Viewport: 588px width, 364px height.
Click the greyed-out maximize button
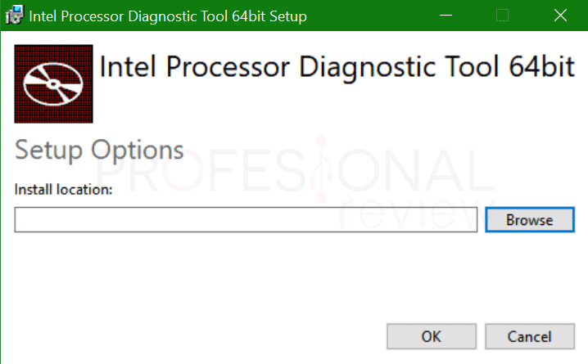click(x=503, y=16)
